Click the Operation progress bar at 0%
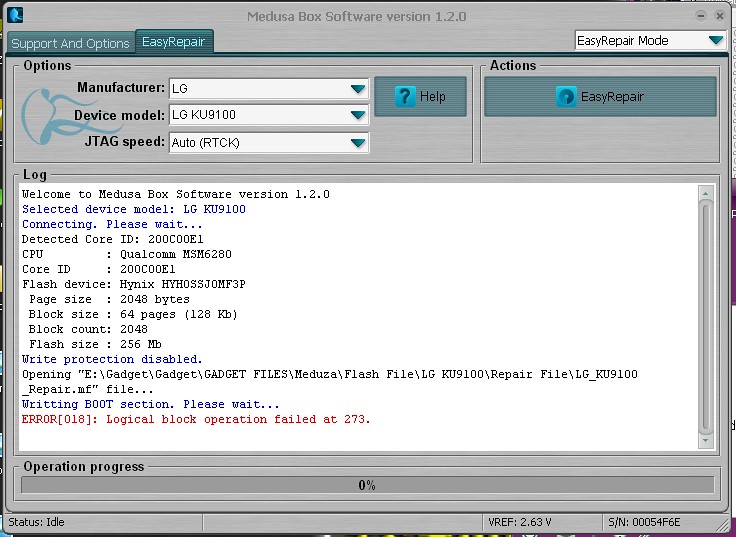736x537 pixels. (x=368, y=485)
